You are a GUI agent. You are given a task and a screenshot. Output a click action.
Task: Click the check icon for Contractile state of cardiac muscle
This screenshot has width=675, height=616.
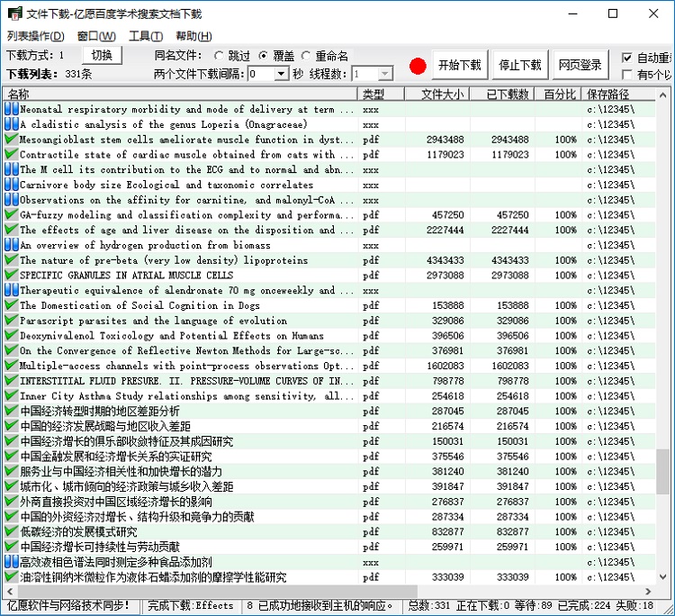point(11,154)
